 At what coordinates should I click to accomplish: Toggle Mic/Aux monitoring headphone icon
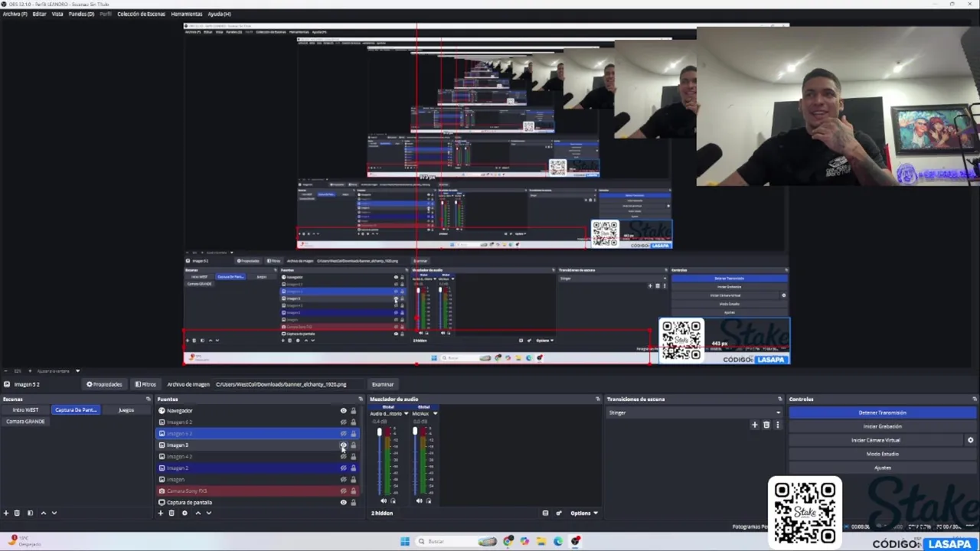click(428, 501)
